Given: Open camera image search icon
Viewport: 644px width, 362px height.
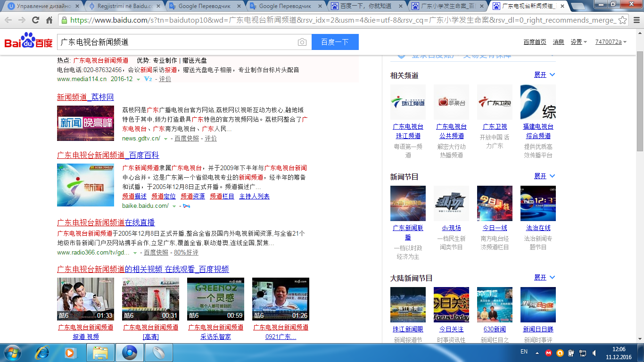Looking at the screenshot, I should [x=302, y=42].
